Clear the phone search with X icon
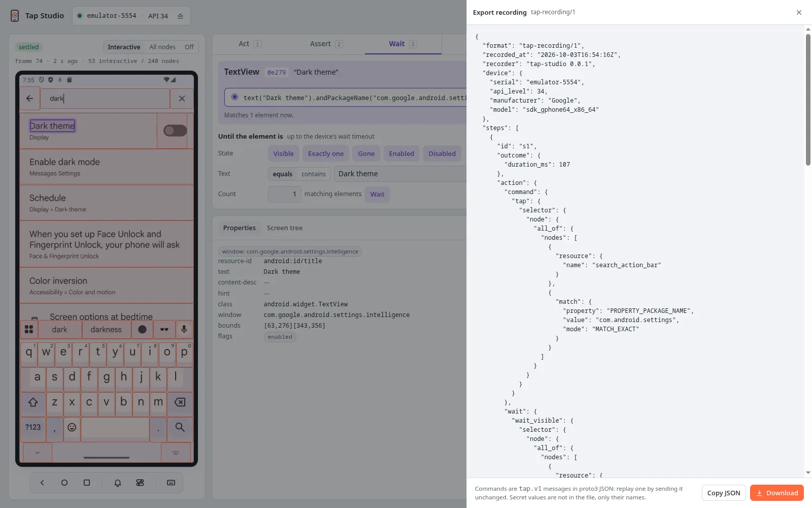Viewport: 812px width, 508px height. tap(182, 99)
